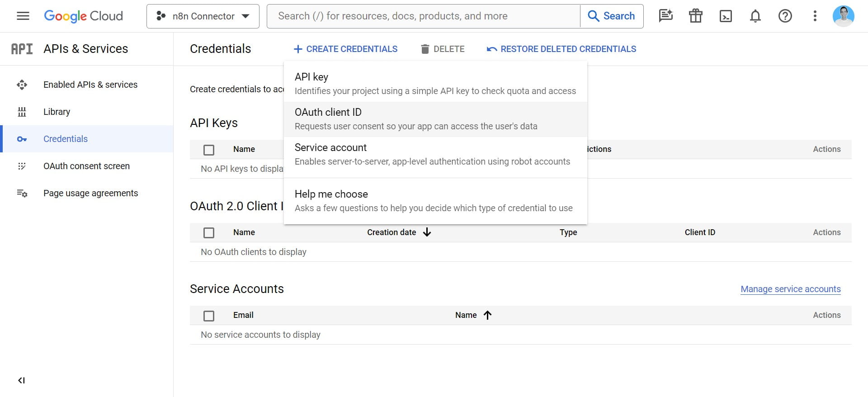This screenshot has width=868, height=397.
Task: Open the OAuth consent screen page
Action: (87, 166)
